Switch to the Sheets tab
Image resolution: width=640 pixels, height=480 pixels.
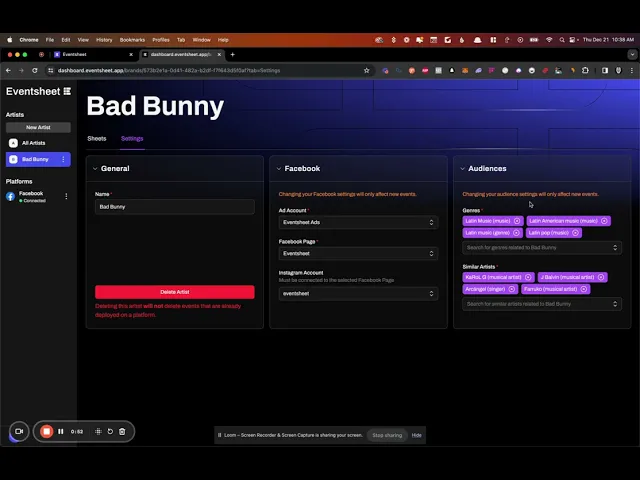click(97, 139)
